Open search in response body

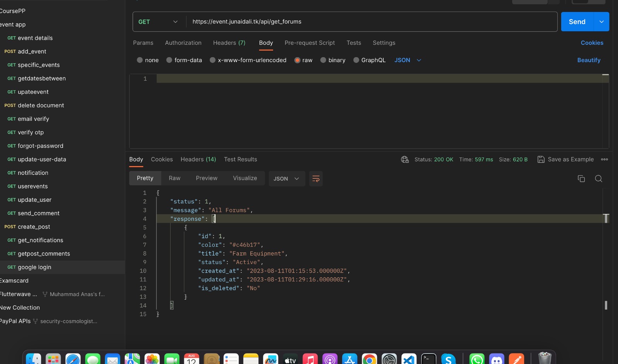click(x=599, y=178)
